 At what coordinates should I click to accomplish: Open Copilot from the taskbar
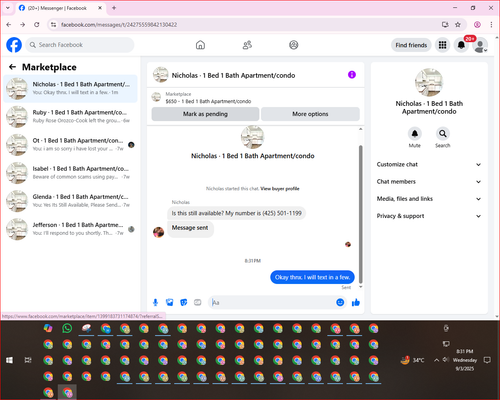tap(48, 328)
